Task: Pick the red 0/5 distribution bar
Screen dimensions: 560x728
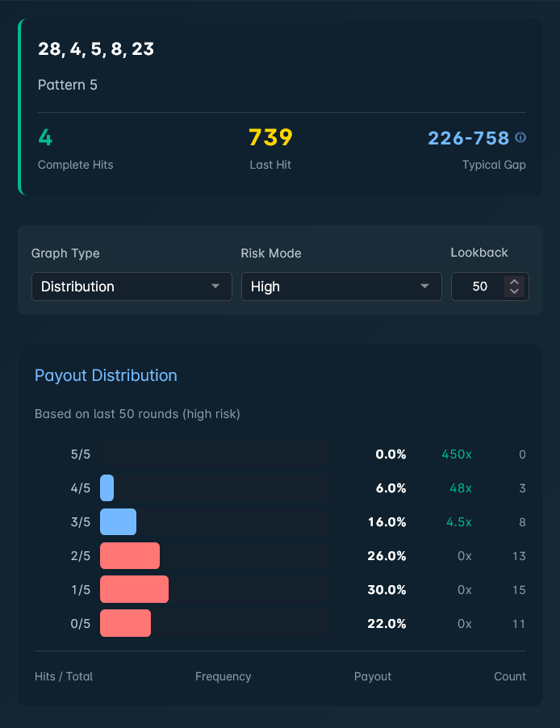Action: pyautogui.click(x=125, y=624)
